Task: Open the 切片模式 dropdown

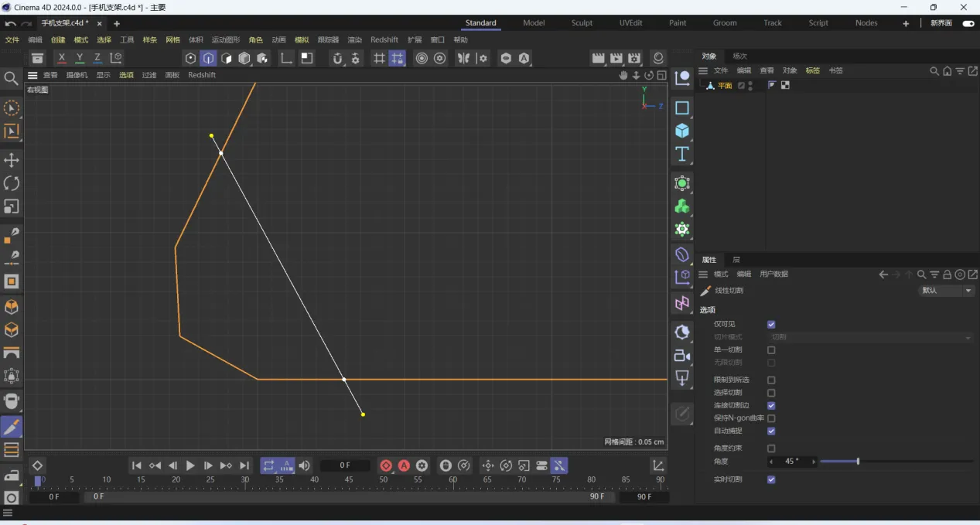Action: click(x=871, y=337)
